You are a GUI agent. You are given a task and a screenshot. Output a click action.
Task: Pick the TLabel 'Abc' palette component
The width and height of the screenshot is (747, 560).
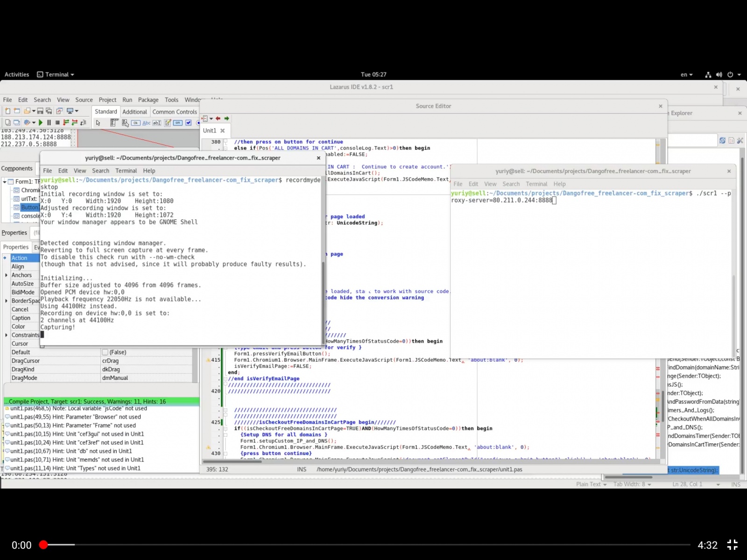click(147, 123)
